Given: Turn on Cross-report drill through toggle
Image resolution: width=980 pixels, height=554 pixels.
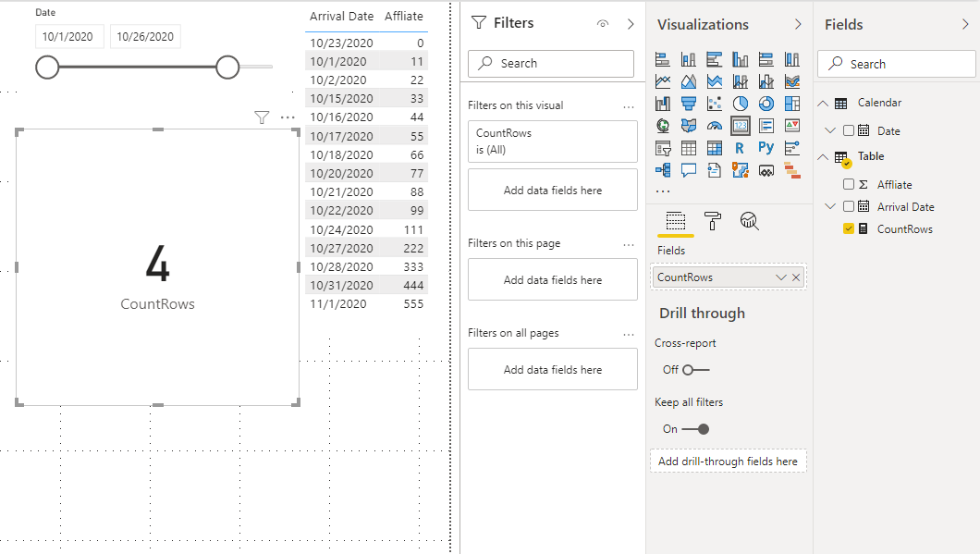Looking at the screenshot, I should click(695, 370).
